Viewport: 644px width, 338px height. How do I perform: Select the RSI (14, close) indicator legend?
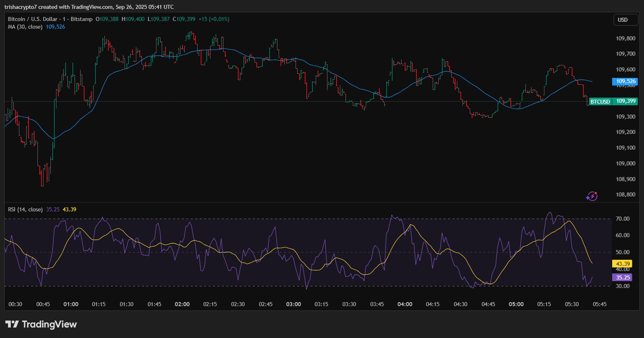pos(25,209)
